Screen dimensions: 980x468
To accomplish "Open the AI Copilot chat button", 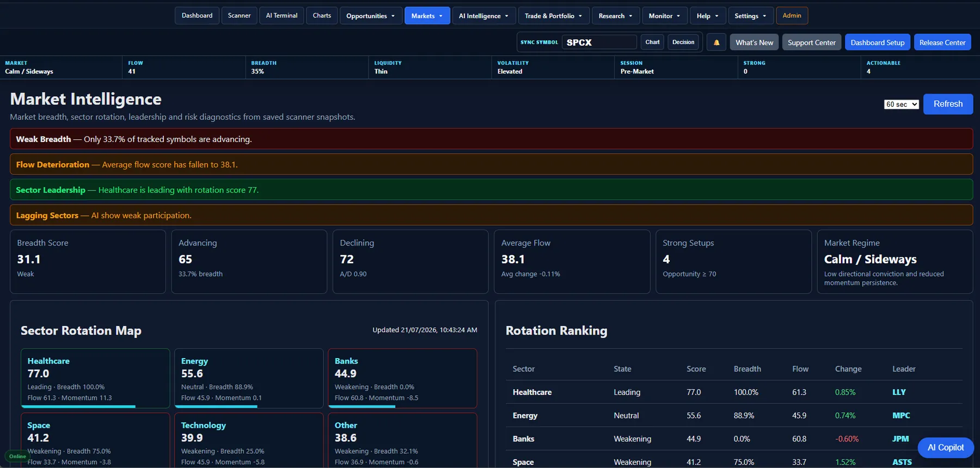I will [946, 447].
